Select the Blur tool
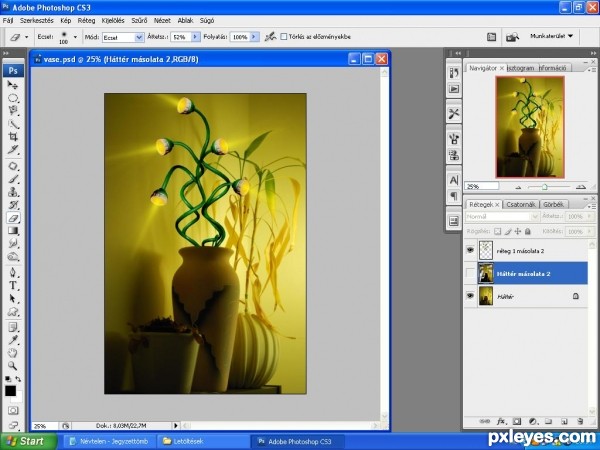600x450 pixels. point(13,243)
